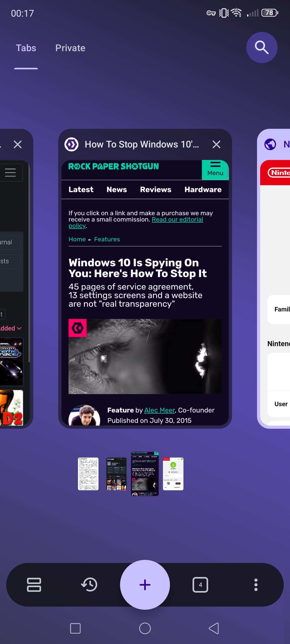Open the three-dot overflow menu

[x=256, y=585]
